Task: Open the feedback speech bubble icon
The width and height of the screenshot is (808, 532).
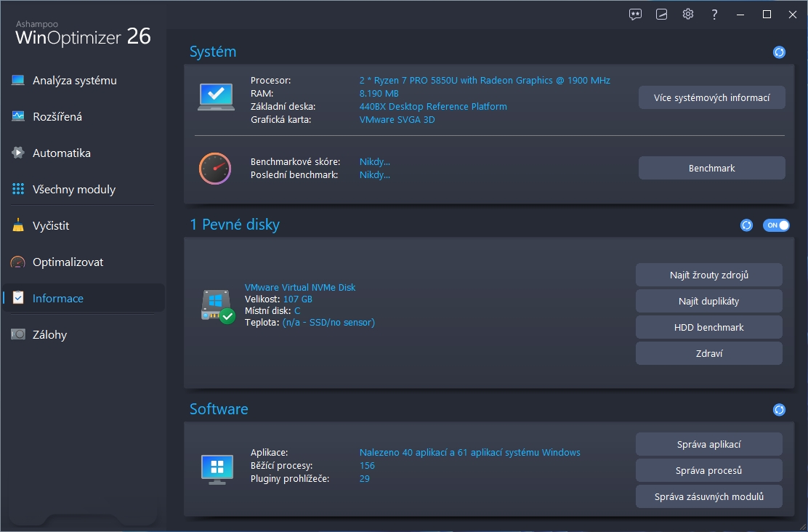Action: [x=635, y=15]
